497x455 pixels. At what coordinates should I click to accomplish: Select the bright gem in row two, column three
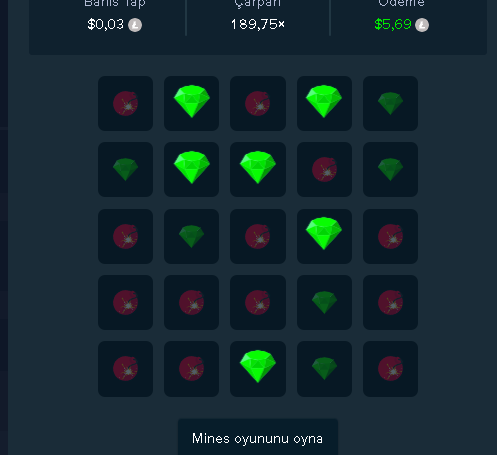(258, 169)
